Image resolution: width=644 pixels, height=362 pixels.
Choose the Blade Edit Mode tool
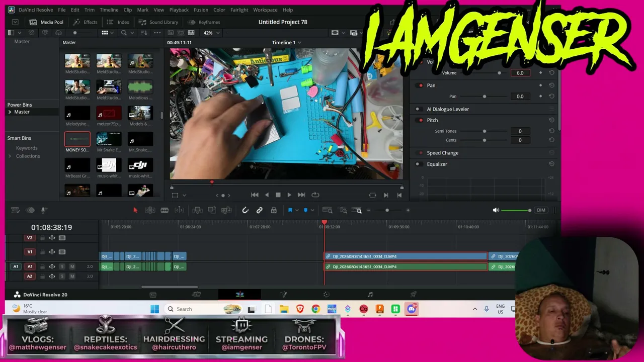165,210
